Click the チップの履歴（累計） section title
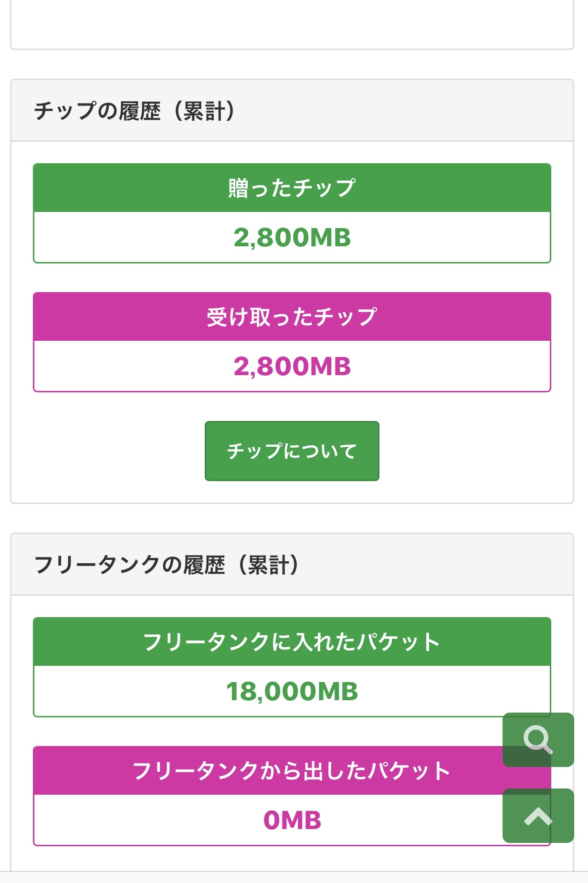588x883 pixels. (134, 111)
